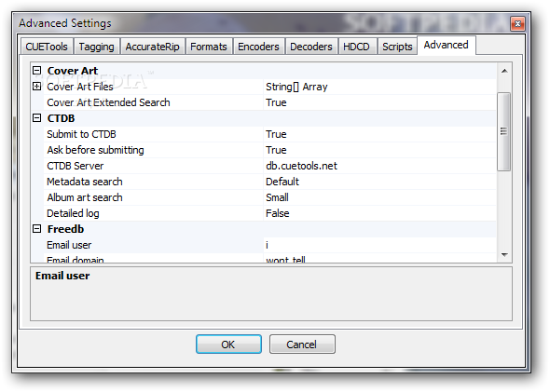The image size is (550, 392).
Task: Click the scrollbar up arrow
Action: click(504, 71)
